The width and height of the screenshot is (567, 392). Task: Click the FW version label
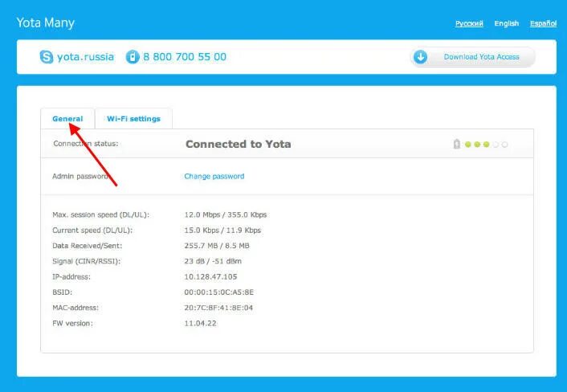(x=72, y=323)
